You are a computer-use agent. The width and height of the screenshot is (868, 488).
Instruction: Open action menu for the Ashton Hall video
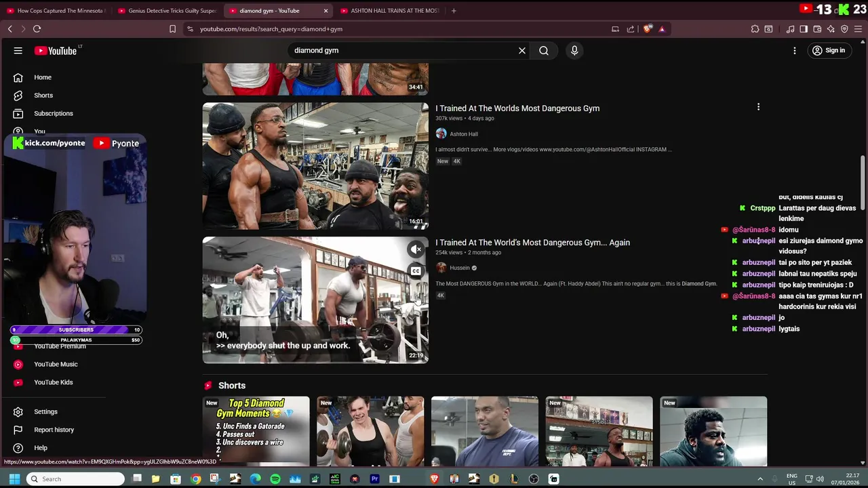coord(758,107)
